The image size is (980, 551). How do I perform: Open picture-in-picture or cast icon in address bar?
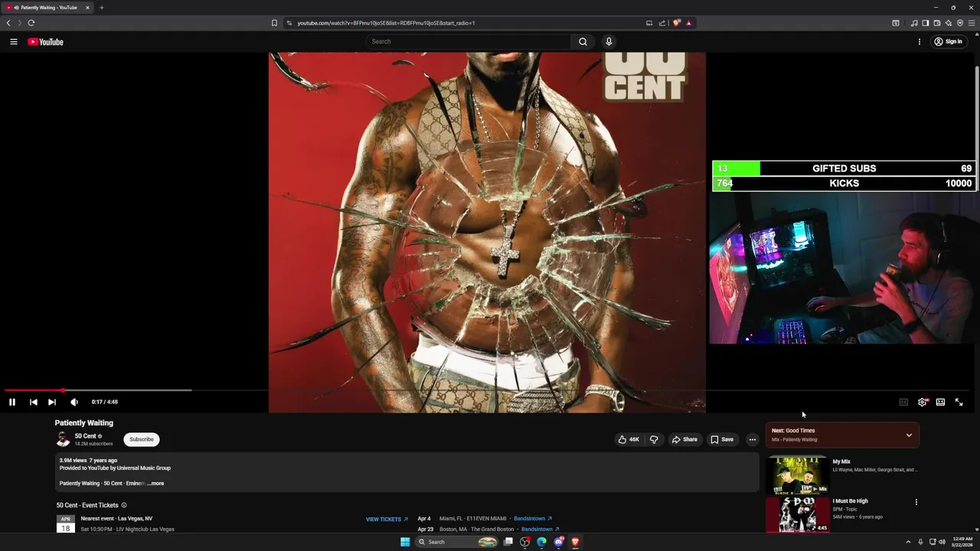coord(649,23)
